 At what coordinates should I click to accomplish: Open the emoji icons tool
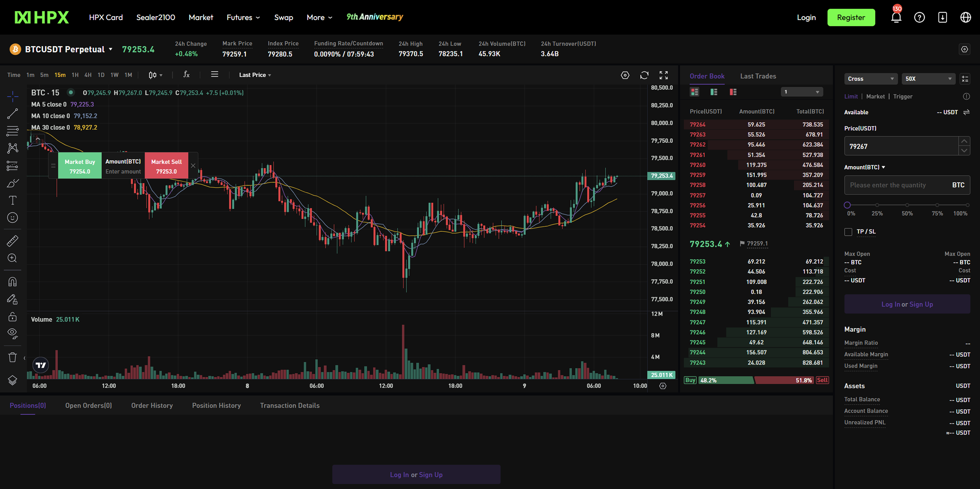13,218
